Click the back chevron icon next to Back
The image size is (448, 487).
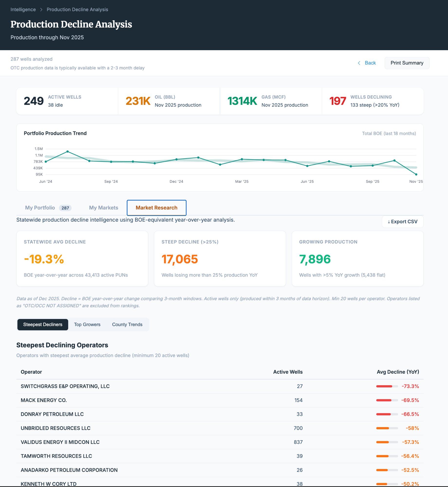click(x=359, y=63)
